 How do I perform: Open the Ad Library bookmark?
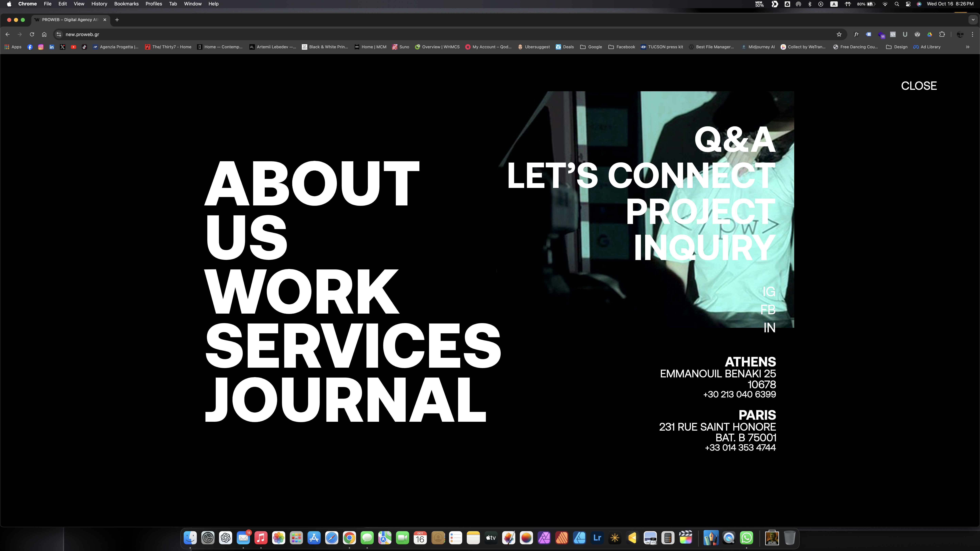pos(927,47)
